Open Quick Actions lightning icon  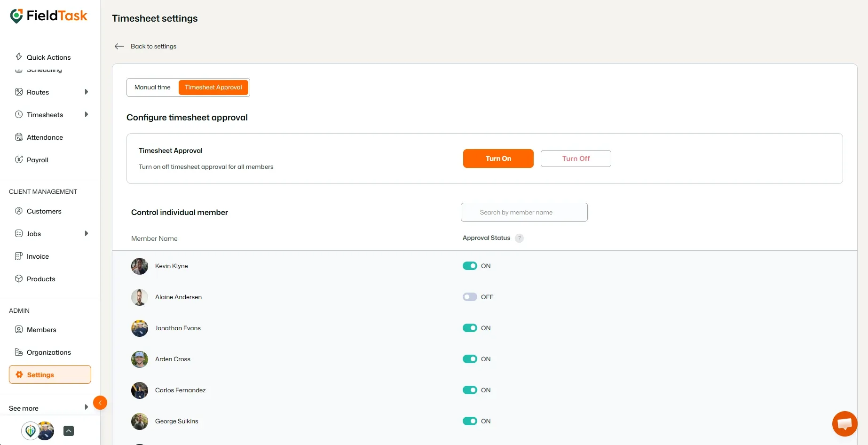click(19, 57)
